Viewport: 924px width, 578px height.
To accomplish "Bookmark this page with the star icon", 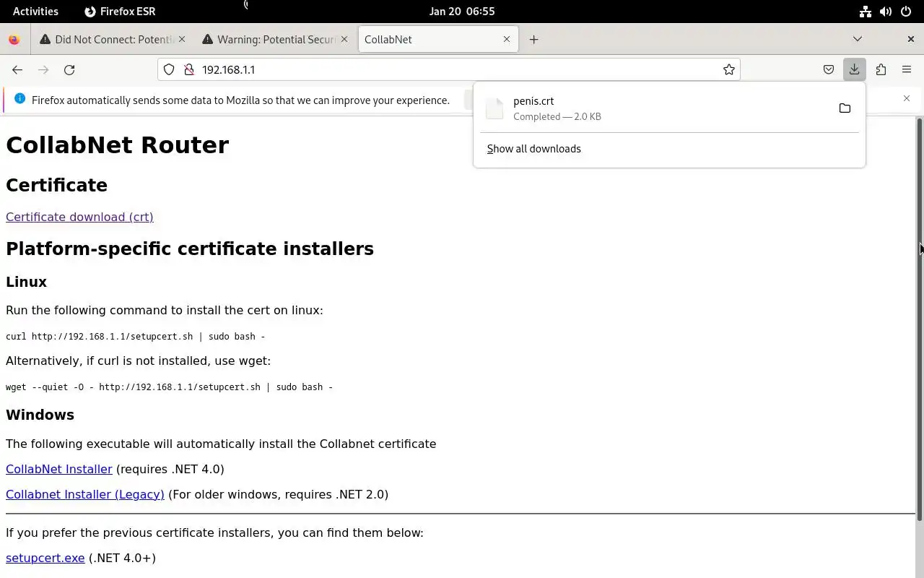I will pyautogui.click(x=729, y=69).
